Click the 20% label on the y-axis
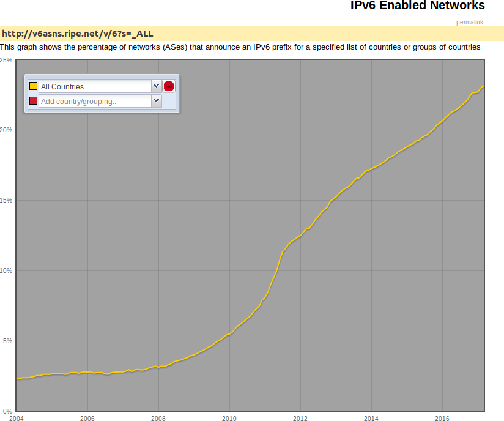The height and width of the screenshot is (421, 504). [6, 130]
